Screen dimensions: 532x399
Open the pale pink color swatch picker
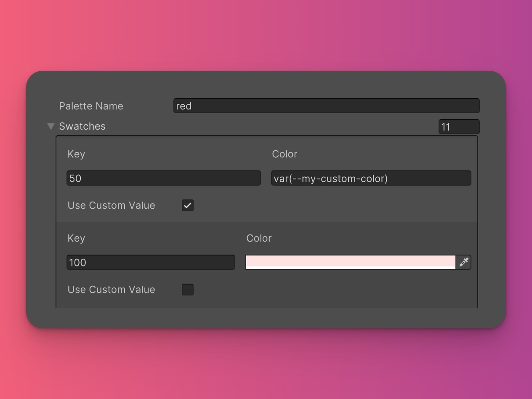350,262
